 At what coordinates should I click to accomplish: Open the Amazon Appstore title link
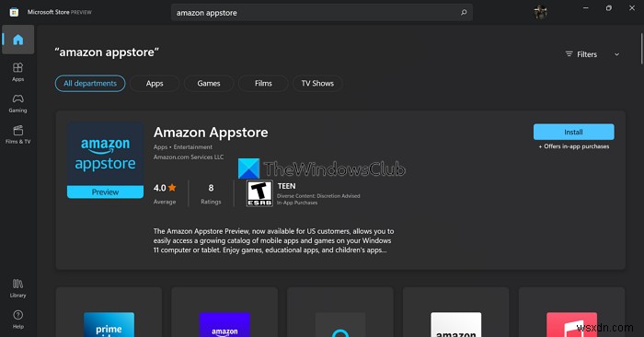pos(211,133)
